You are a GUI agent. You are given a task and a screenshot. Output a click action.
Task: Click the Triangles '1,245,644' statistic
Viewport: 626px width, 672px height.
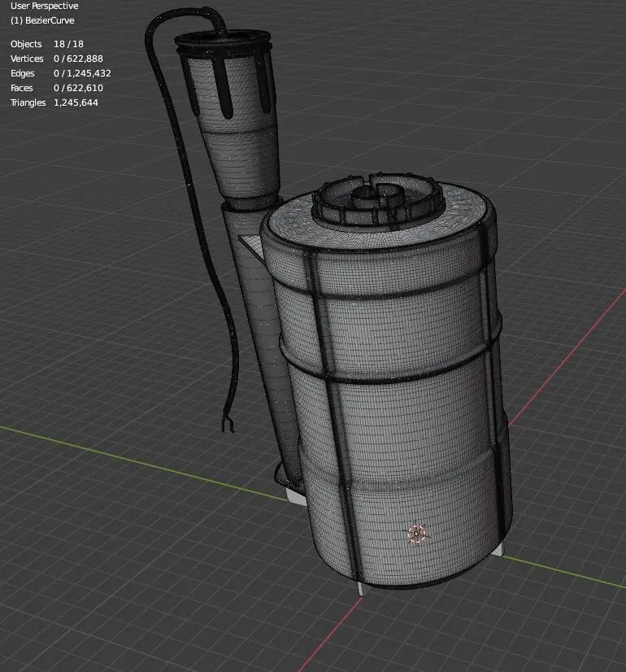tap(76, 103)
